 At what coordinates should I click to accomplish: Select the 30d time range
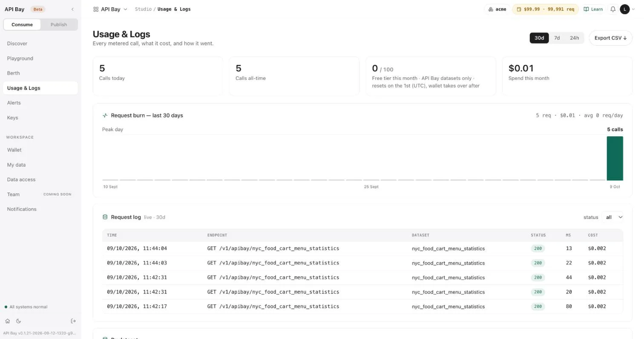[539, 38]
